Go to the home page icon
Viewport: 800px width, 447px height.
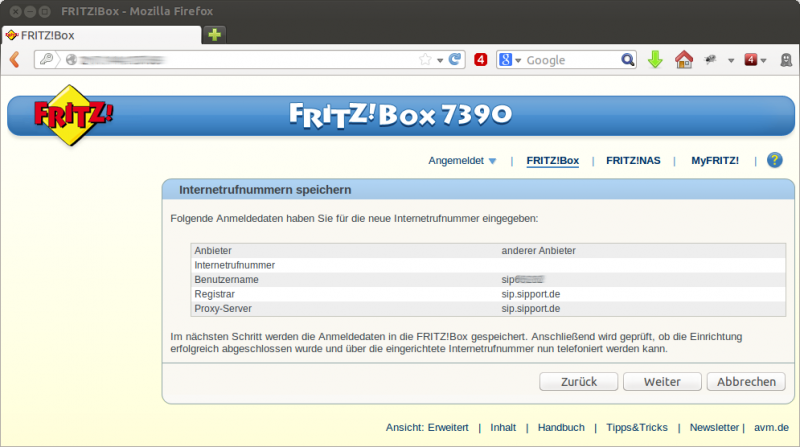pyautogui.click(x=684, y=60)
